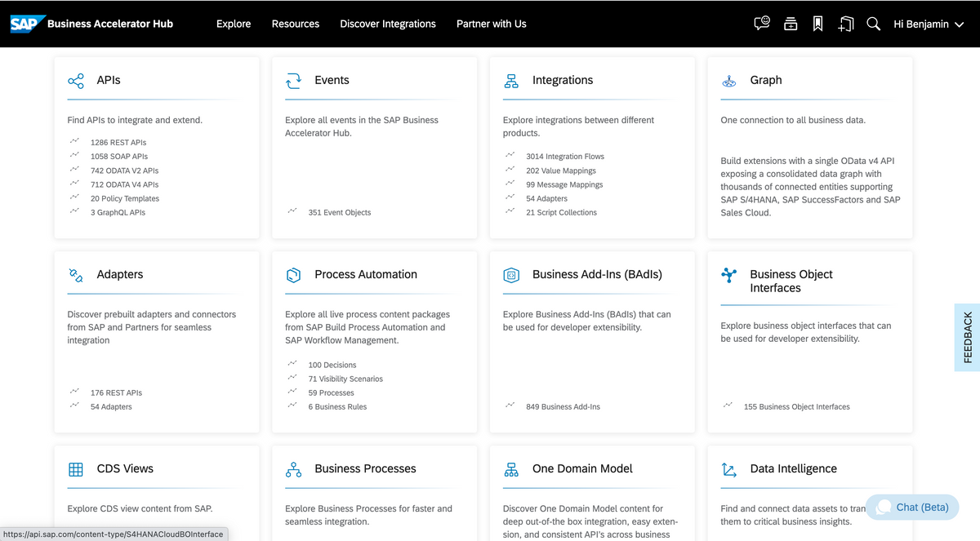Click trend icon beside 3014 Integration Flows
980x541 pixels.
tap(510, 156)
